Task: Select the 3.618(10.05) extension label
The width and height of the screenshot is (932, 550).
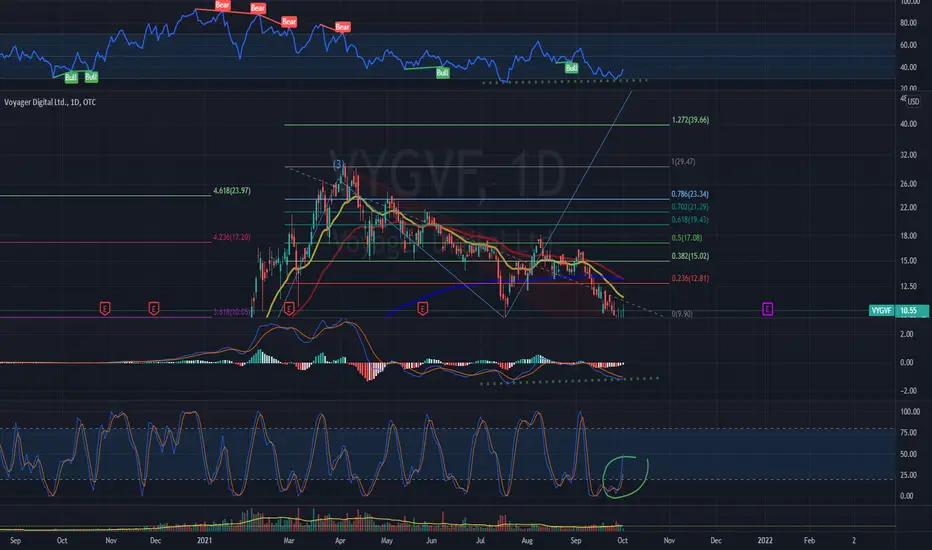Action: (232, 312)
